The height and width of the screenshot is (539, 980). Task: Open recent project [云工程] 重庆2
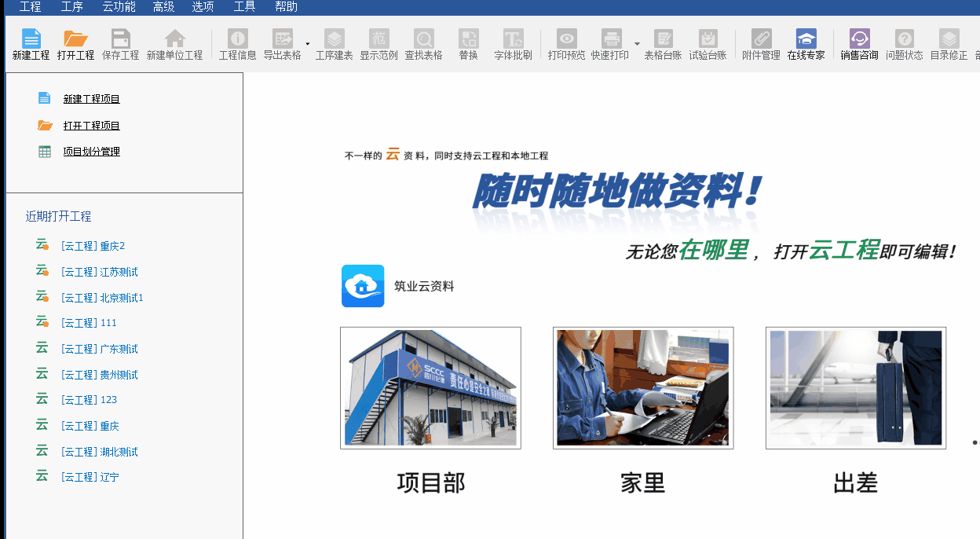(x=93, y=246)
